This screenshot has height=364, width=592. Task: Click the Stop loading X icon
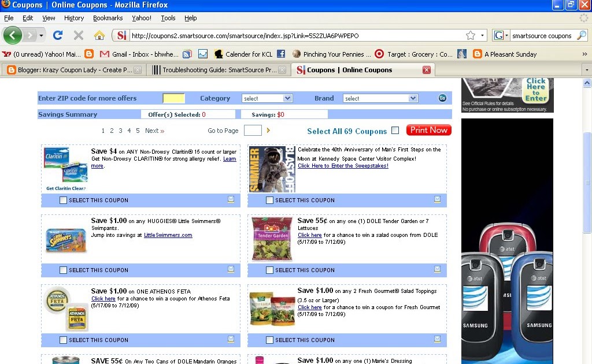[x=79, y=35]
